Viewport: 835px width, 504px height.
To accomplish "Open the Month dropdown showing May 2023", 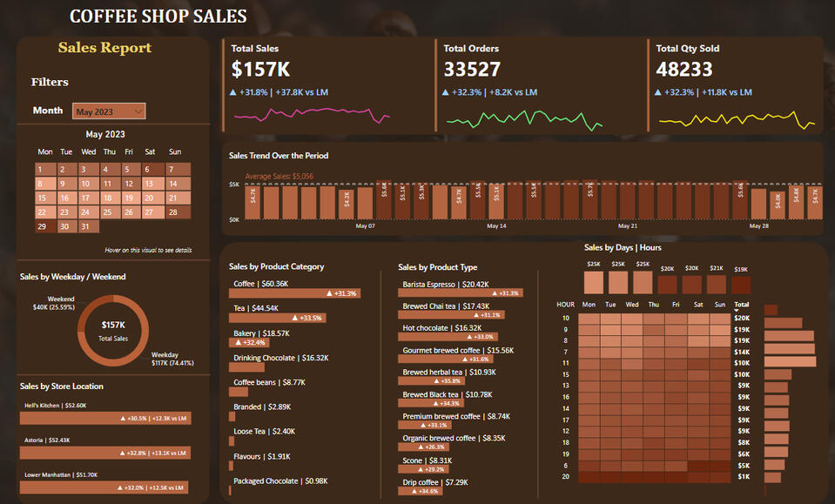I will coord(109,111).
